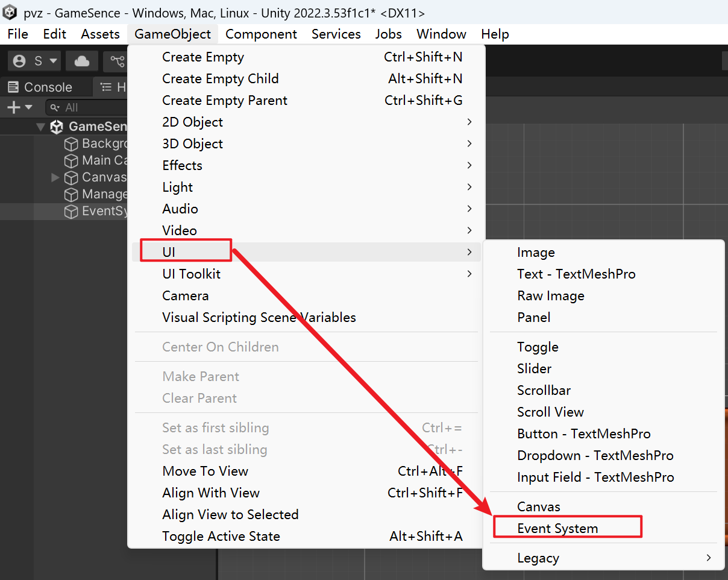Image resolution: width=728 pixels, height=580 pixels.
Task: Click the Canvas object cube icon
Action: pyautogui.click(x=72, y=178)
